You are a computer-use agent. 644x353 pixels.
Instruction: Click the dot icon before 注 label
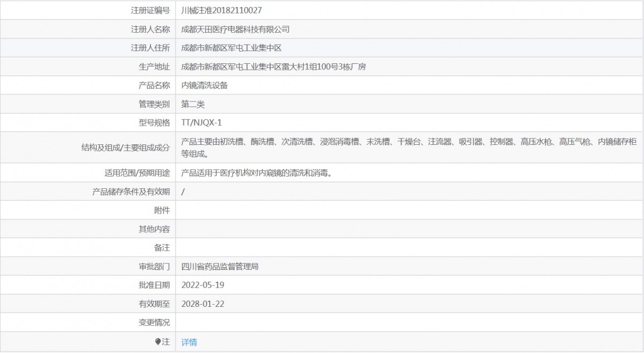158,341
